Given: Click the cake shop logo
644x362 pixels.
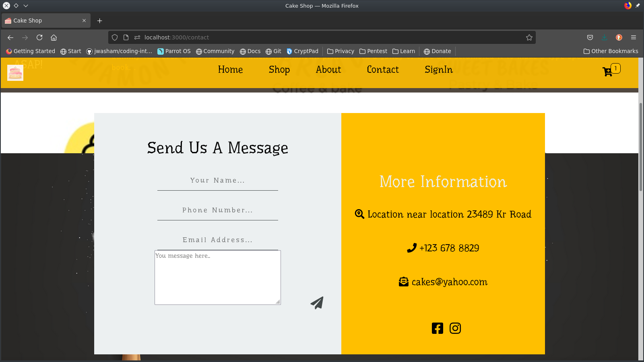Looking at the screenshot, I should click(15, 72).
